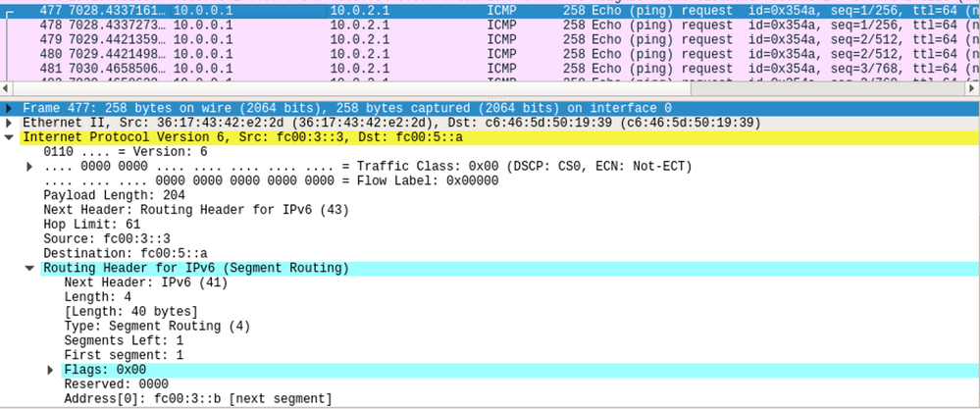
Task: Select the First segment: 1 field
Action: [x=124, y=355]
